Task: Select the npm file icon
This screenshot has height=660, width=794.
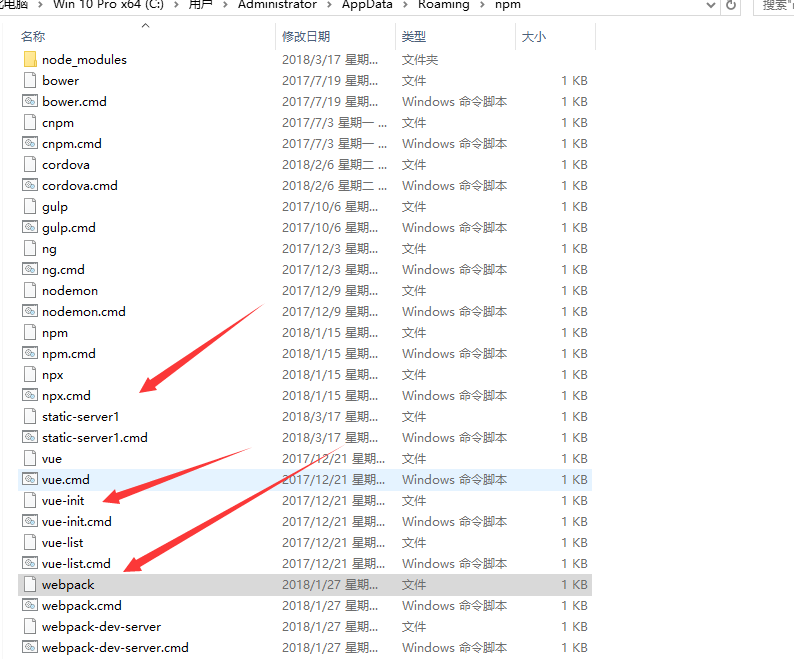Action: click(30, 333)
